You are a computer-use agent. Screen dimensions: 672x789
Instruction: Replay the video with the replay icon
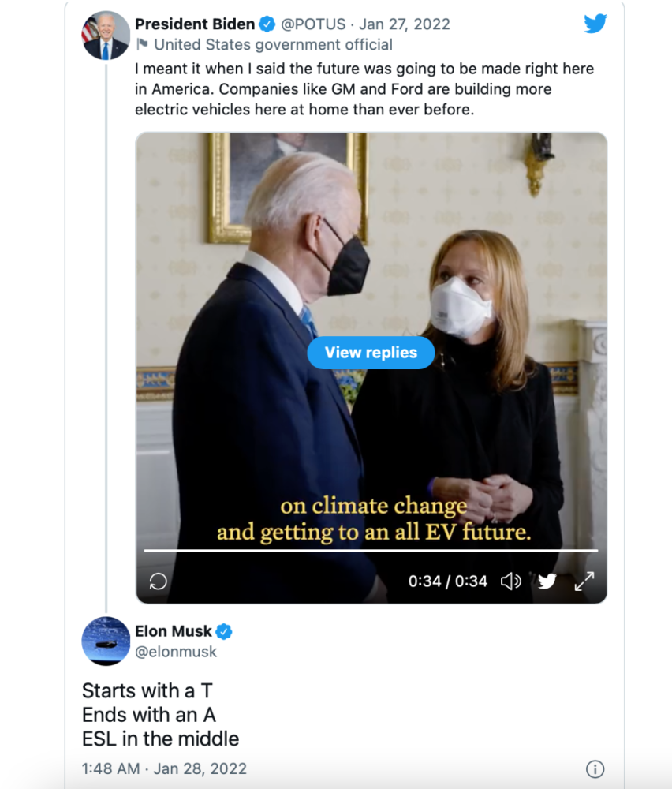point(158,581)
